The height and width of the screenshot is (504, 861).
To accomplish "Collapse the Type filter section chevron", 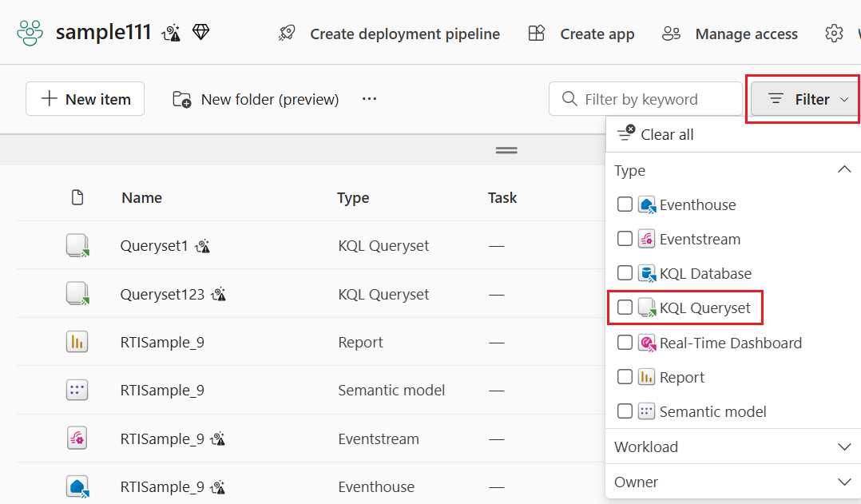I will (844, 169).
